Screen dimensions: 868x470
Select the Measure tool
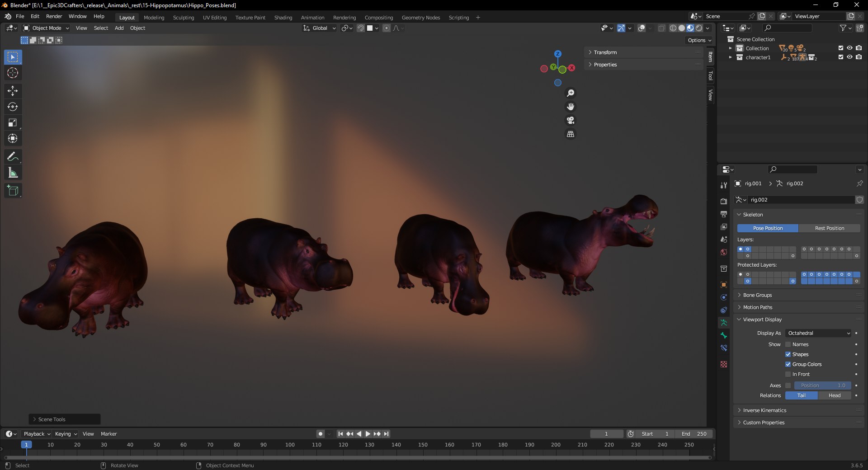click(13, 173)
